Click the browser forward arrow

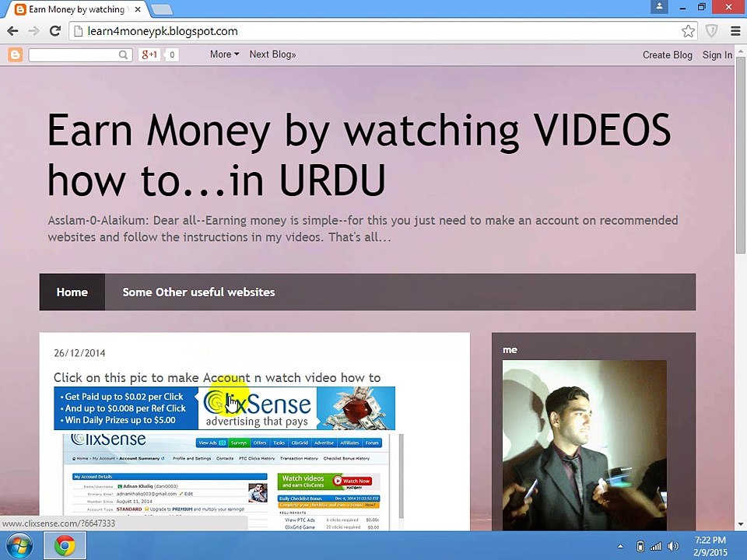tap(33, 31)
